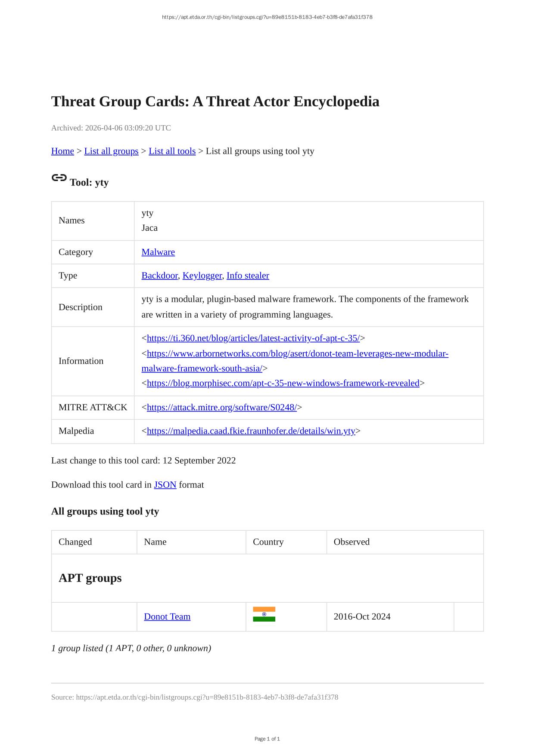Click the Name column header
535x756 pixels.
click(x=155, y=542)
